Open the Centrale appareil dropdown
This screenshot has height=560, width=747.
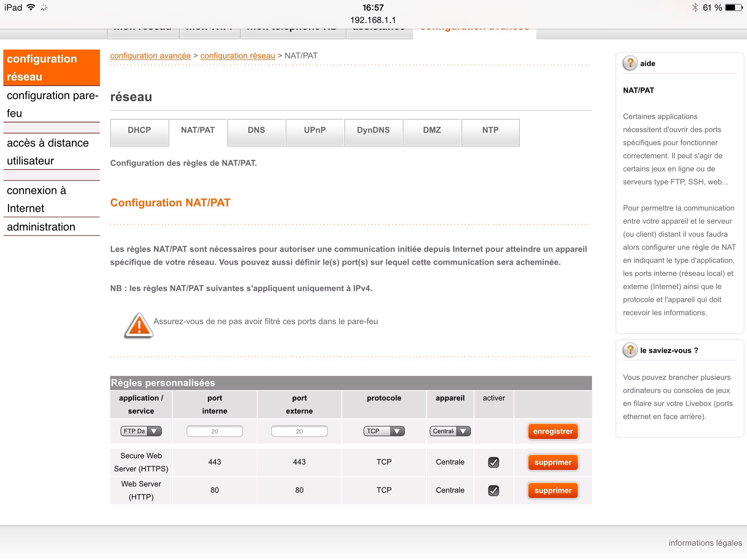[x=450, y=431]
